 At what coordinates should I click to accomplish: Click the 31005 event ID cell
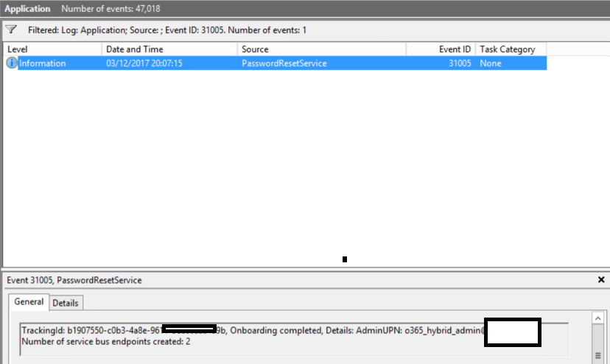click(x=460, y=63)
